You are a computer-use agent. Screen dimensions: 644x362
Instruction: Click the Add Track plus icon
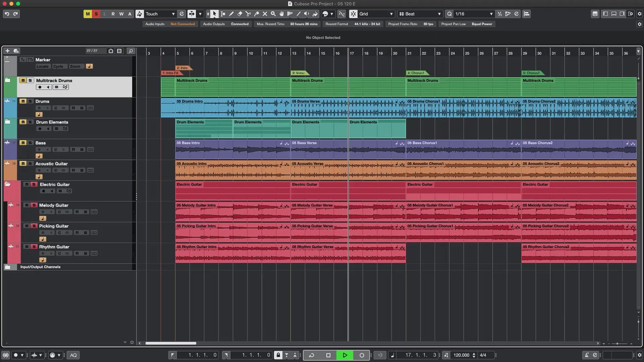coord(8,51)
